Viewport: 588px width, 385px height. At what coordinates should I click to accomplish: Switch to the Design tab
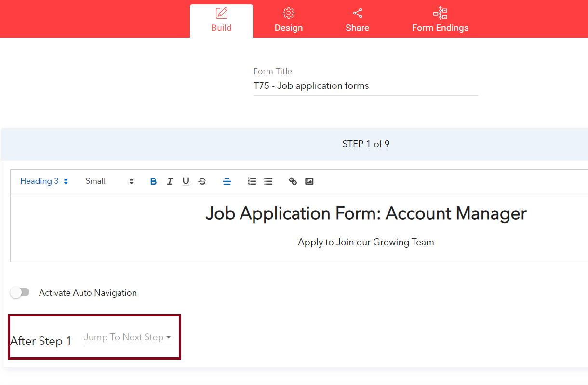coord(288,19)
